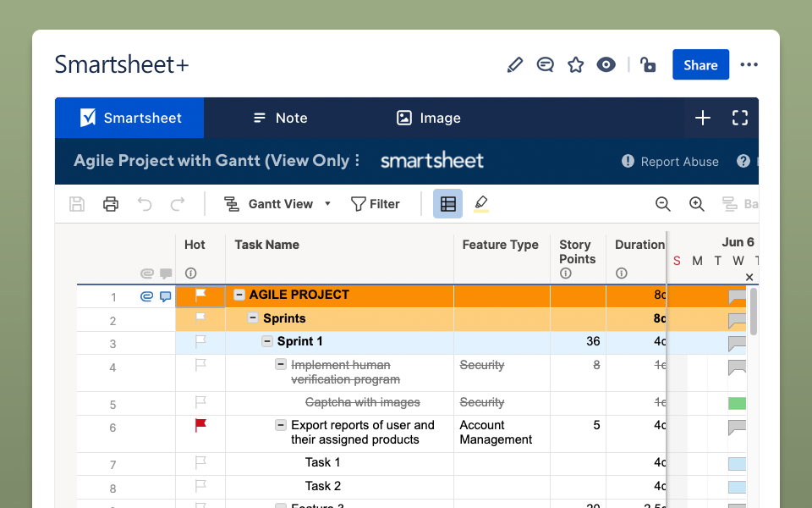
Task: Click the vertical scrollbar of the sheet
Action: [x=754, y=312]
